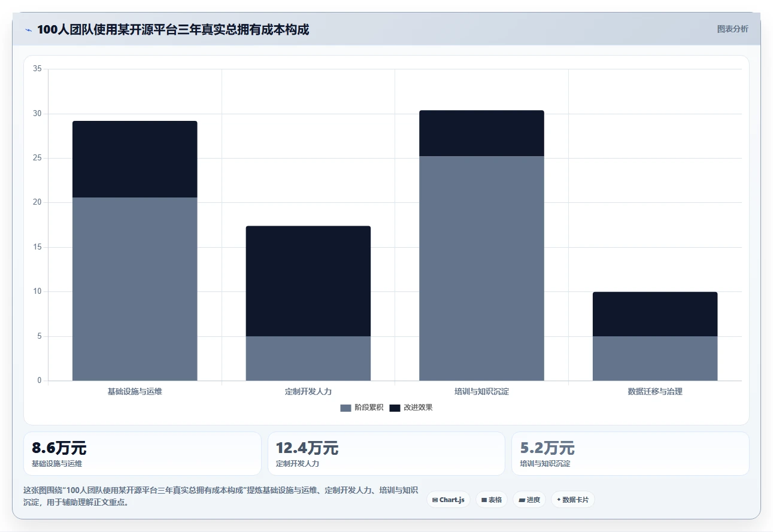Select the 表格 tag chip
This screenshot has width=773, height=532.
(x=492, y=500)
